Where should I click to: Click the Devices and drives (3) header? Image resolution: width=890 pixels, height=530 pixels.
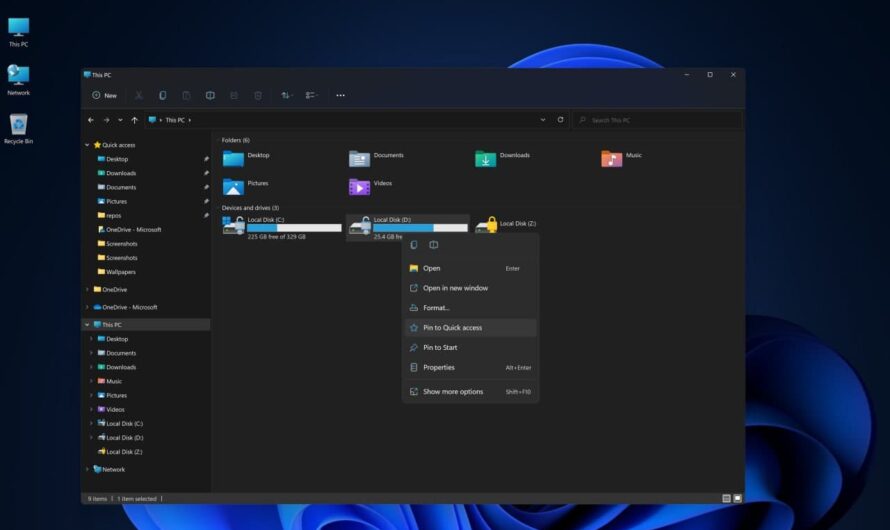(250, 208)
